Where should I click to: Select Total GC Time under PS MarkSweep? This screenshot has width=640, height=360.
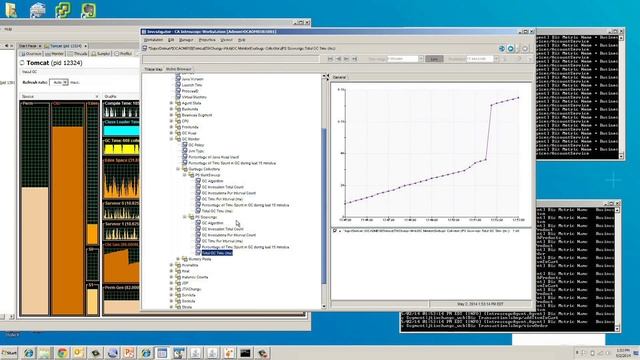tap(217, 211)
